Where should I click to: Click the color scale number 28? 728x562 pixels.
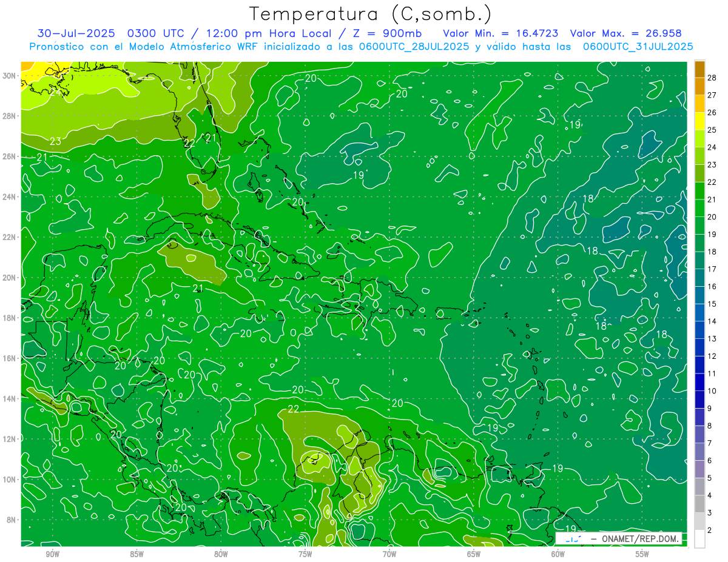click(712, 78)
